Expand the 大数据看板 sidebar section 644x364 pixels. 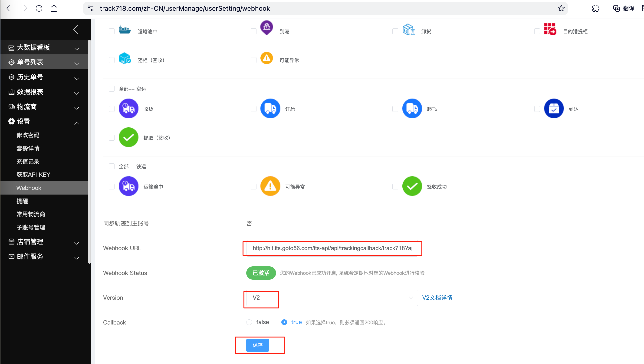(44, 47)
